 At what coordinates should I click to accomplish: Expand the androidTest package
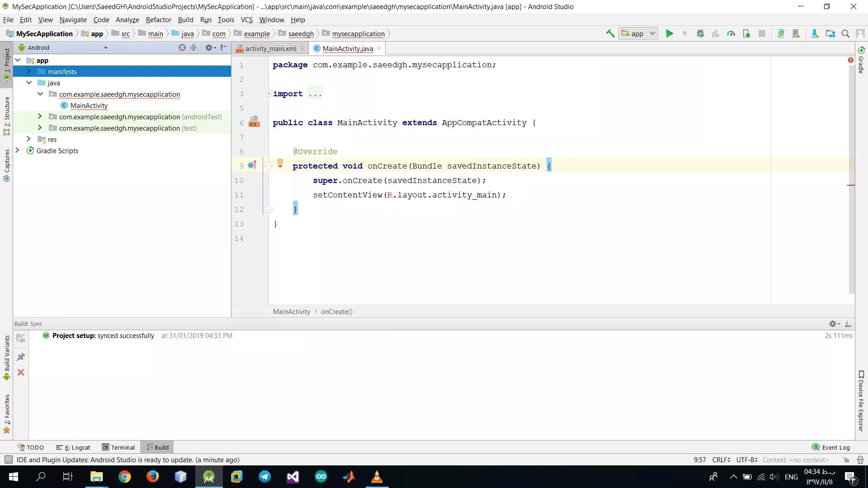click(40, 117)
